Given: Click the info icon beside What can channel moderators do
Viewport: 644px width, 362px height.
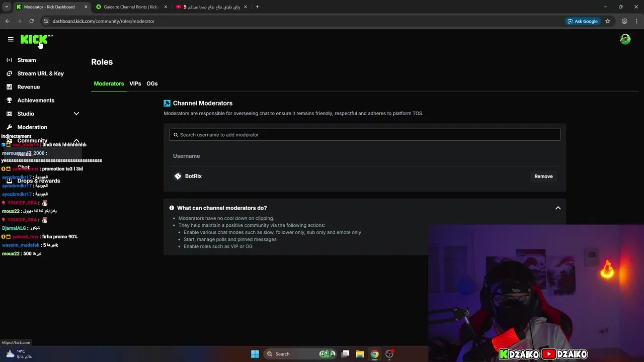Looking at the screenshot, I should coord(172,208).
